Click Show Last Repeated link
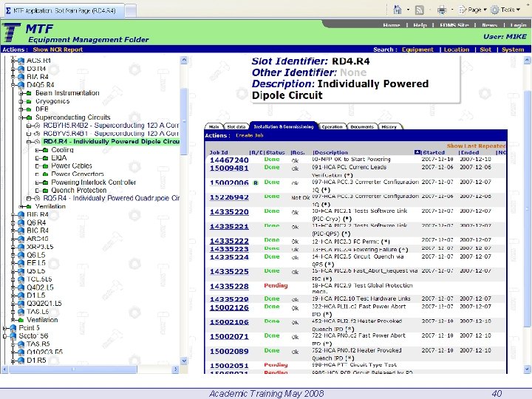532x399 pixels. point(476,146)
